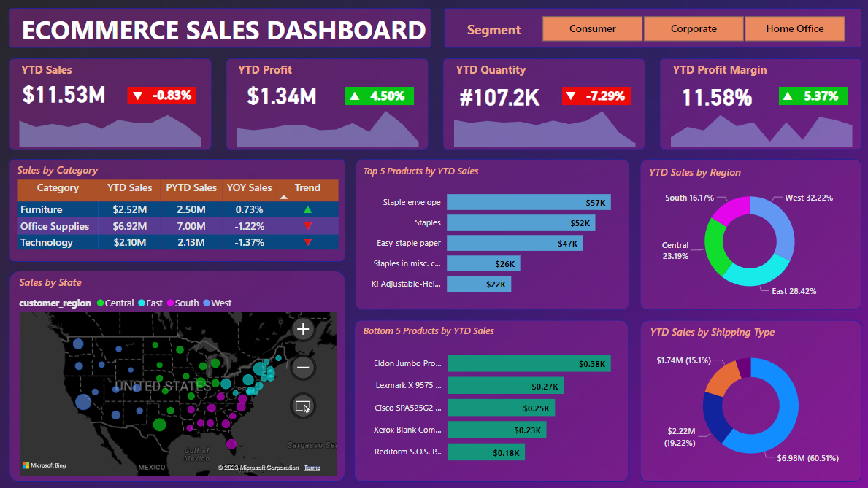Click the red -0.83% YTD Sales indicator
This screenshot has width=868, height=488.
(x=162, y=96)
